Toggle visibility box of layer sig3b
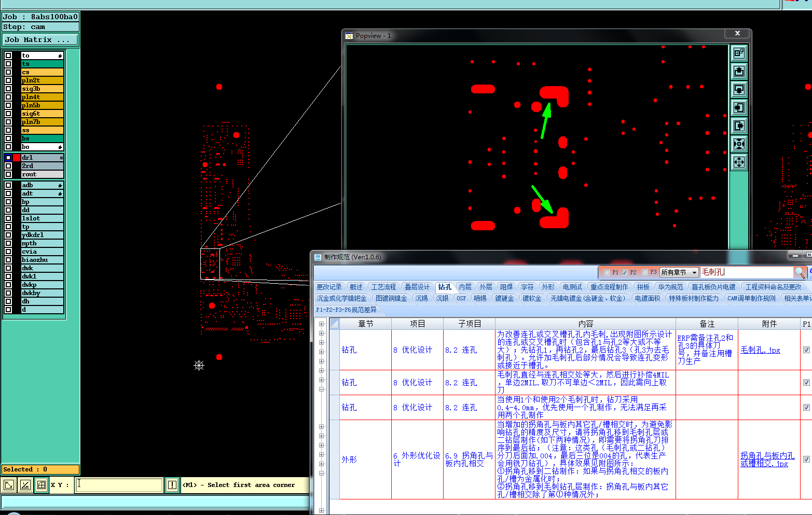Screen dimensions: 812x515 pyautogui.click(x=8, y=89)
